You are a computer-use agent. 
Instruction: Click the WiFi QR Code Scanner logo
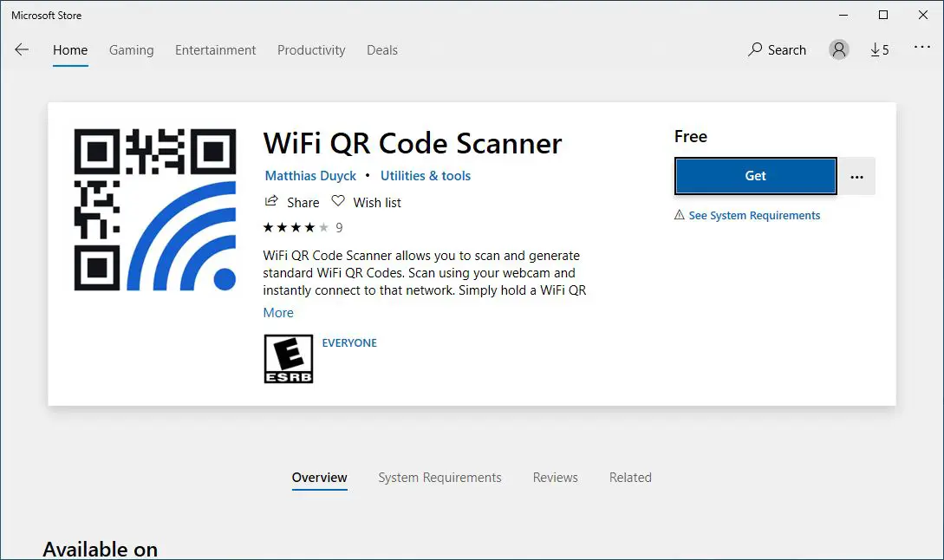[155, 209]
